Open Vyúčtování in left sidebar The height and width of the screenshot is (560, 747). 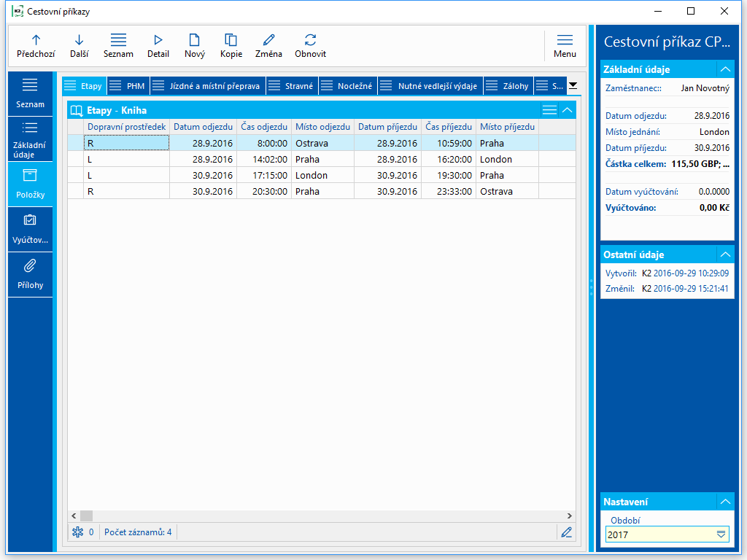point(30,230)
